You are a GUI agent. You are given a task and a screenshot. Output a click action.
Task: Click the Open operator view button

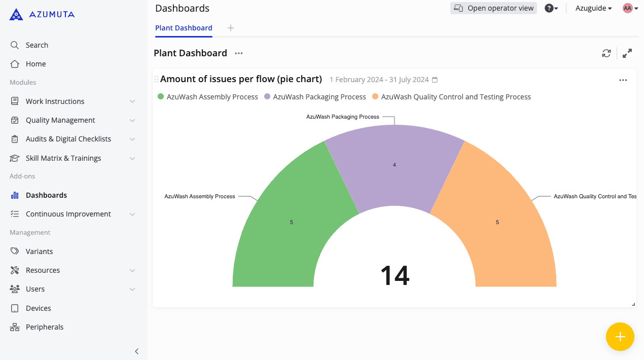tap(493, 8)
